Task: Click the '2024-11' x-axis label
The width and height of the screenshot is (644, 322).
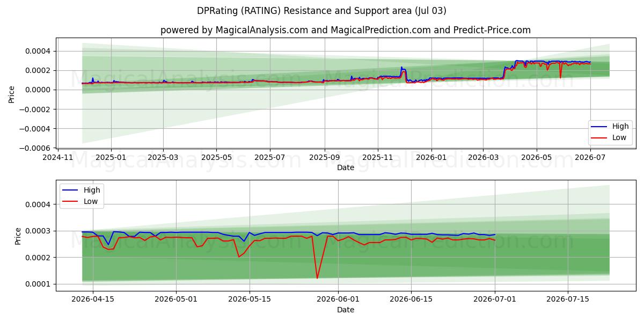Action: [x=58, y=158]
